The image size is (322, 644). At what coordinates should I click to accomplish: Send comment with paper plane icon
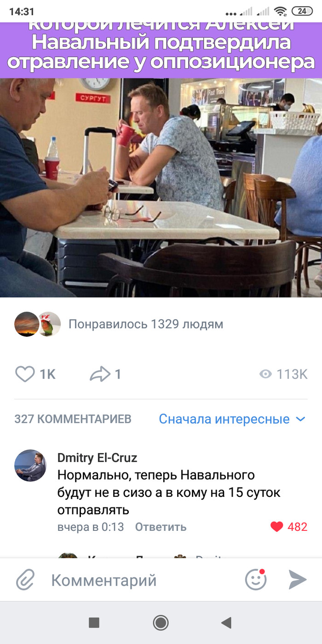(298, 580)
